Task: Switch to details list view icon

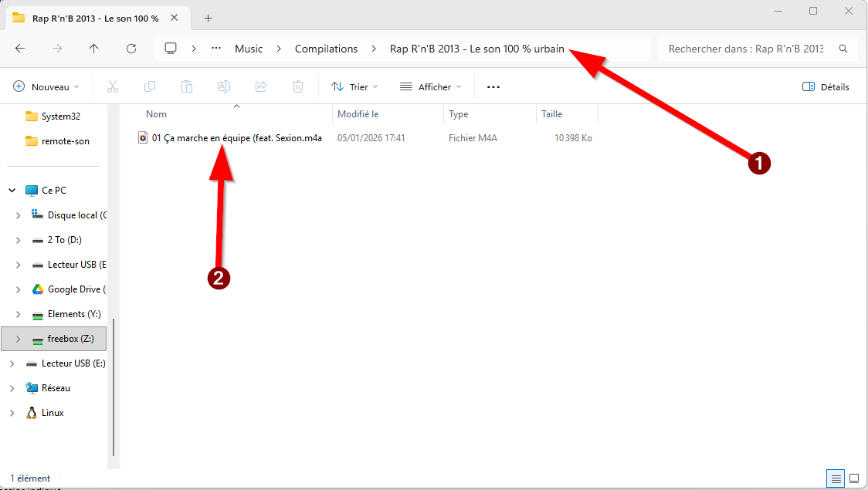Action: pyautogui.click(x=835, y=478)
